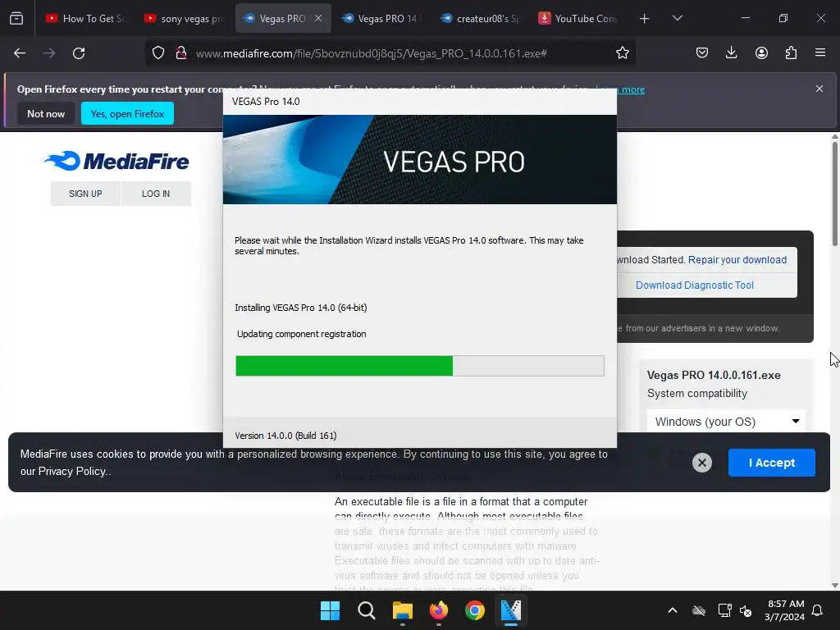Open Windows taskbar Search
The width and height of the screenshot is (840, 630).
click(x=367, y=610)
